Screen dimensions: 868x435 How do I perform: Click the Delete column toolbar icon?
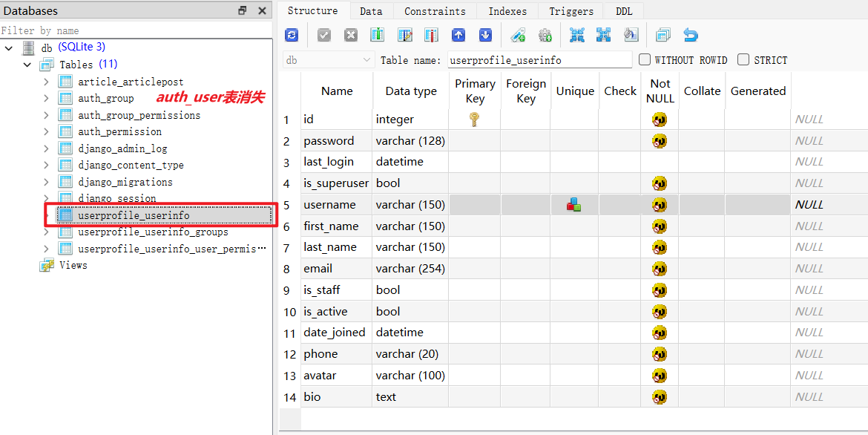tap(431, 35)
